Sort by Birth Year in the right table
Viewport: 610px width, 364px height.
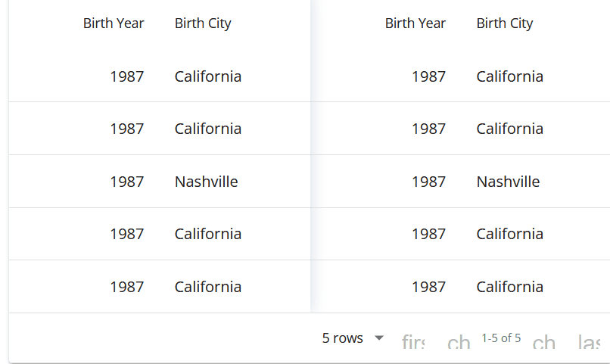(x=415, y=23)
